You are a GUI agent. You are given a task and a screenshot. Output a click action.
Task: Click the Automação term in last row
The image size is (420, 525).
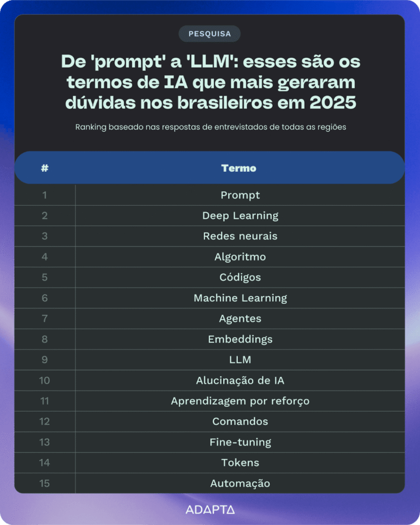click(240, 483)
